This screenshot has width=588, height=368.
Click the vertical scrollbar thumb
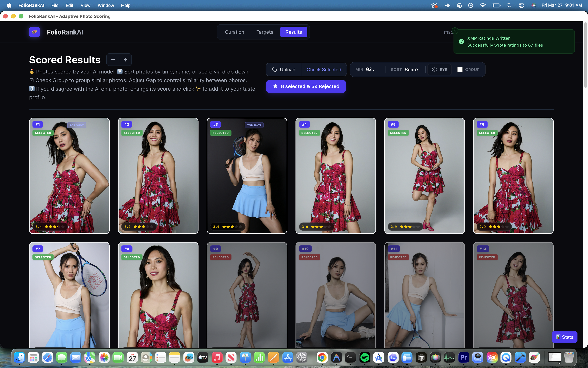click(x=586, y=55)
